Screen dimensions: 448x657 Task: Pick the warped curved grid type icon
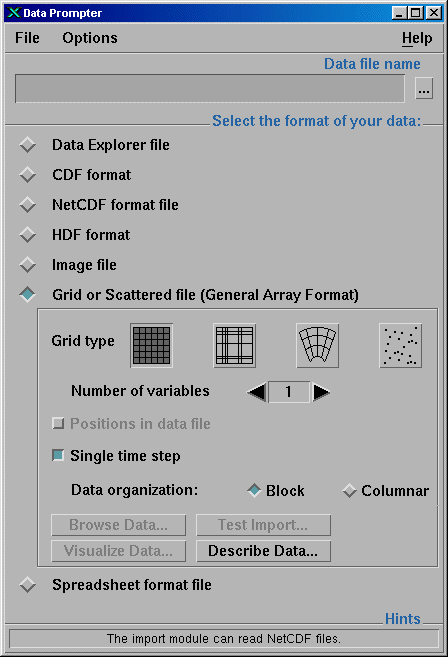coord(317,346)
